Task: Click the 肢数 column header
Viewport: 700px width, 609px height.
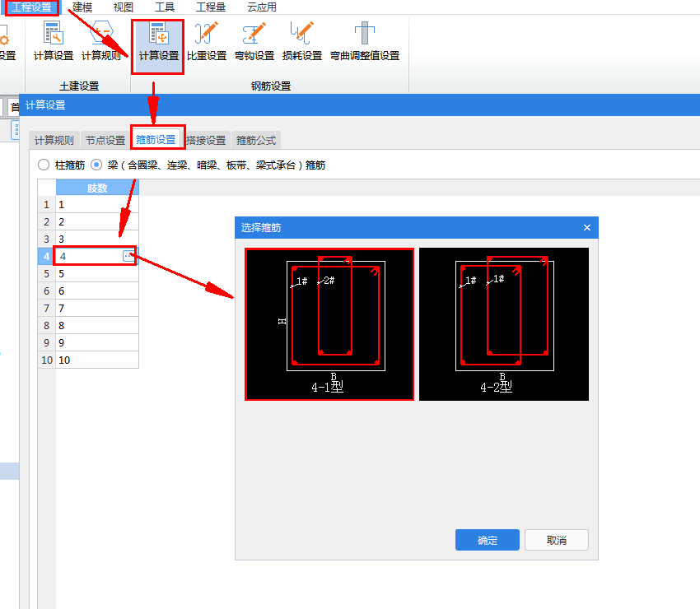Action: [97, 188]
